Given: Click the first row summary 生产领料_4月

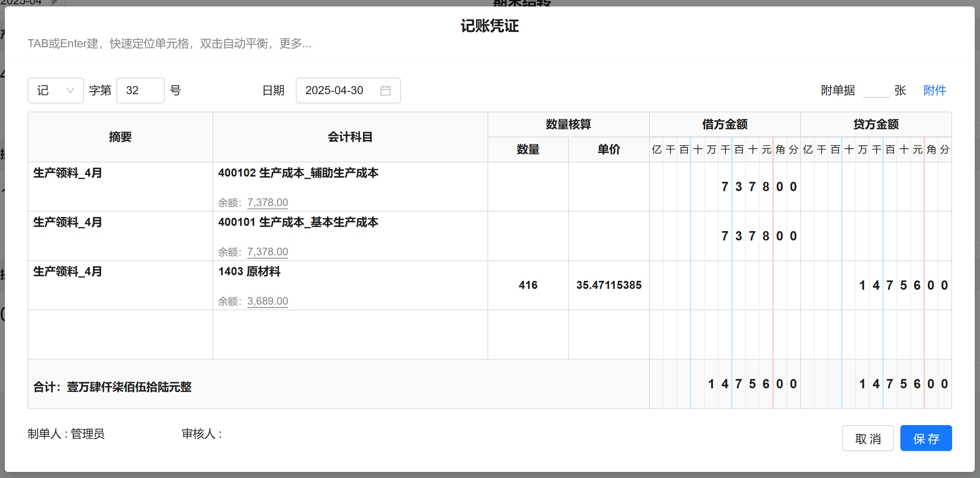Looking at the screenshot, I should coord(67,173).
